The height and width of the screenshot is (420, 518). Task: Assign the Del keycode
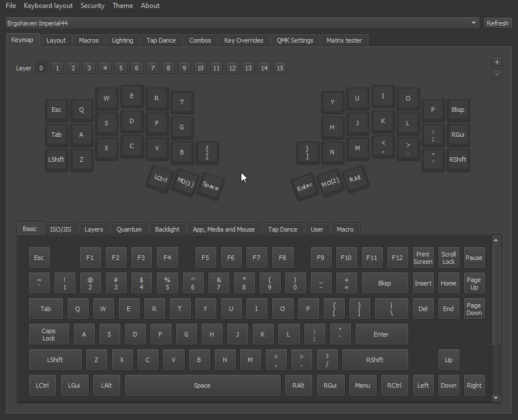(423, 309)
